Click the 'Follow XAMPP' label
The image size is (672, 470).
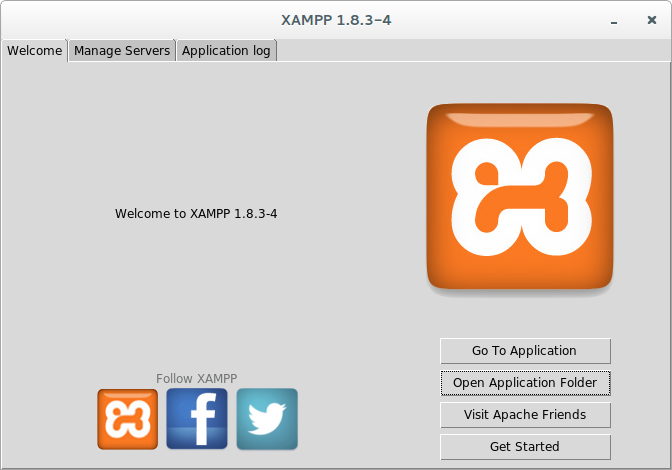pos(196,378)
